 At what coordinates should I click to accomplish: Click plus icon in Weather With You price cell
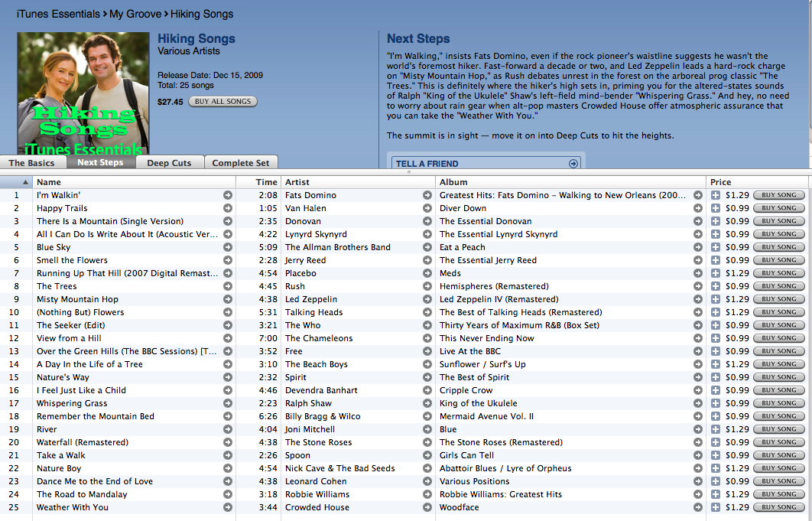(716, 507)
